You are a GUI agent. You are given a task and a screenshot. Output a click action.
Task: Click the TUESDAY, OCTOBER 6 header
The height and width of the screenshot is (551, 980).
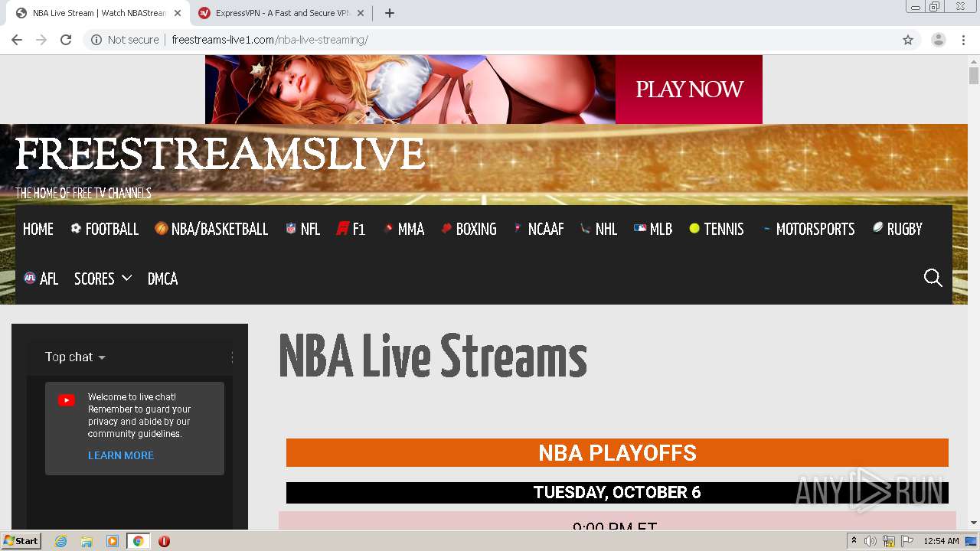(617, 492)
